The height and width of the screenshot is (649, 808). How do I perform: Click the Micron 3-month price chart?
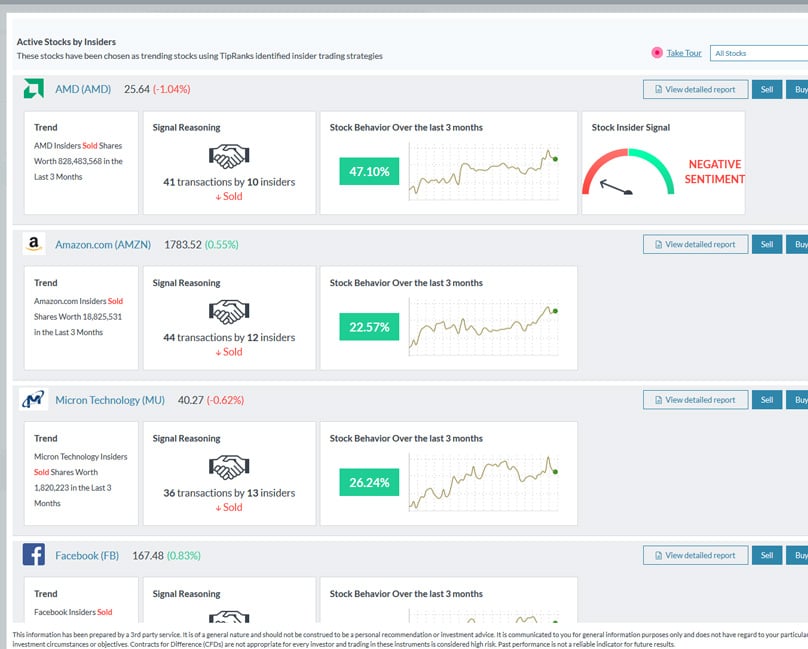[x=483, y=482]
